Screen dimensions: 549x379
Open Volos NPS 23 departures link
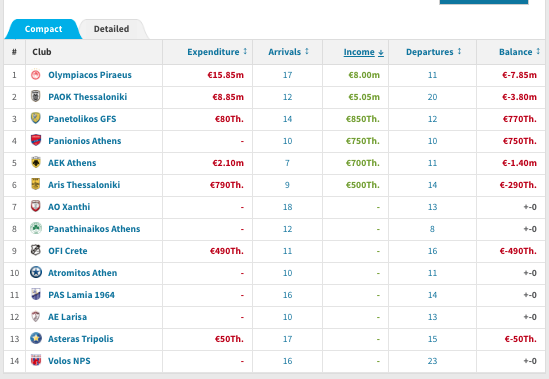coord(432,361)
